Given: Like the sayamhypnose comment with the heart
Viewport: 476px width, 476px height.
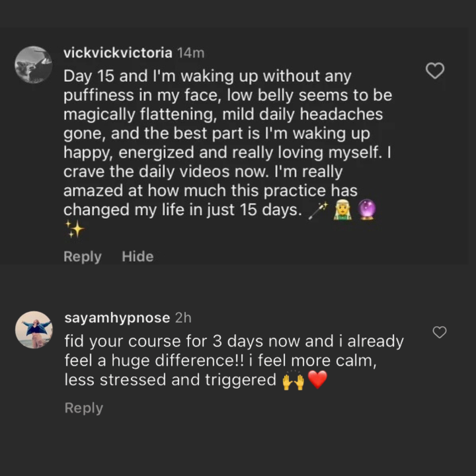Looking at the screenshot, I should pos(439,332).
